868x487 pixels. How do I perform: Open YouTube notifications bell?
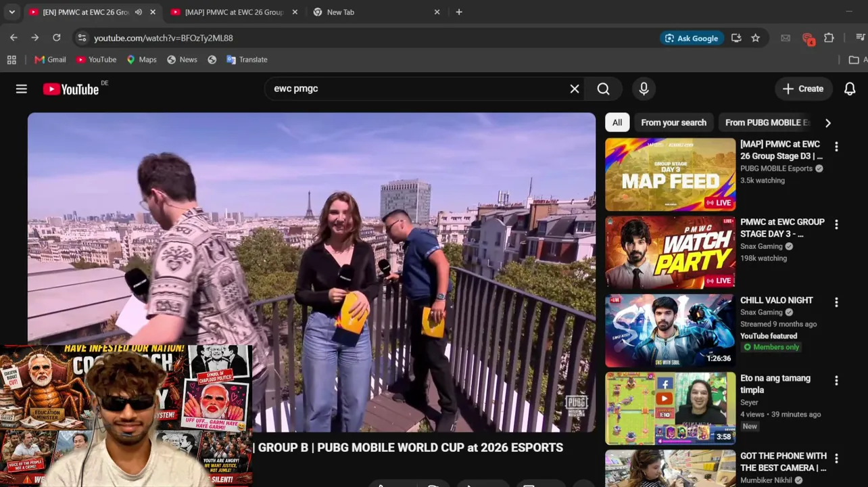click(x=850, y=89)
